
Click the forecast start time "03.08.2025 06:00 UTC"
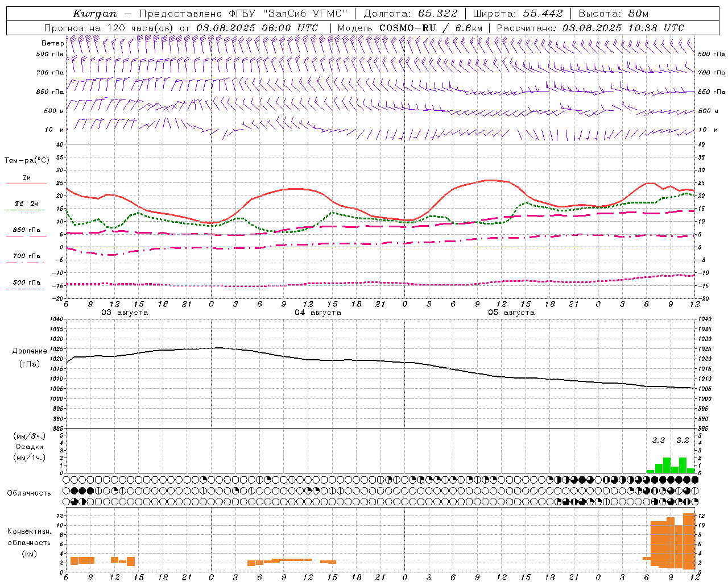click(x=257, y=28)
